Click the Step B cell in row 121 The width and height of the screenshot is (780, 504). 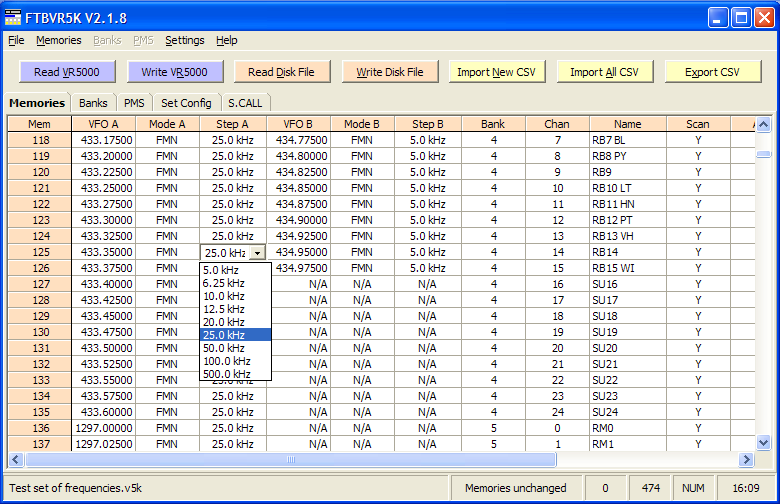tap(428, 188)
